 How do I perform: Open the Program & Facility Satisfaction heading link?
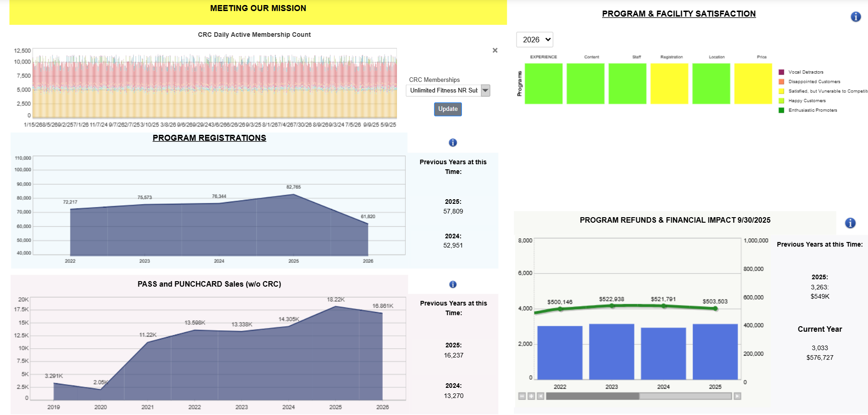(679, 14)
